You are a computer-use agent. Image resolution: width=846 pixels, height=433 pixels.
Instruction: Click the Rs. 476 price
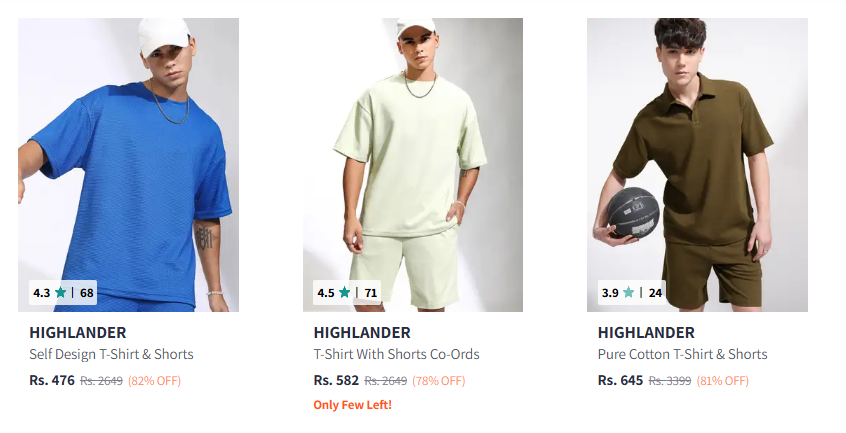[x=52, y=380]
